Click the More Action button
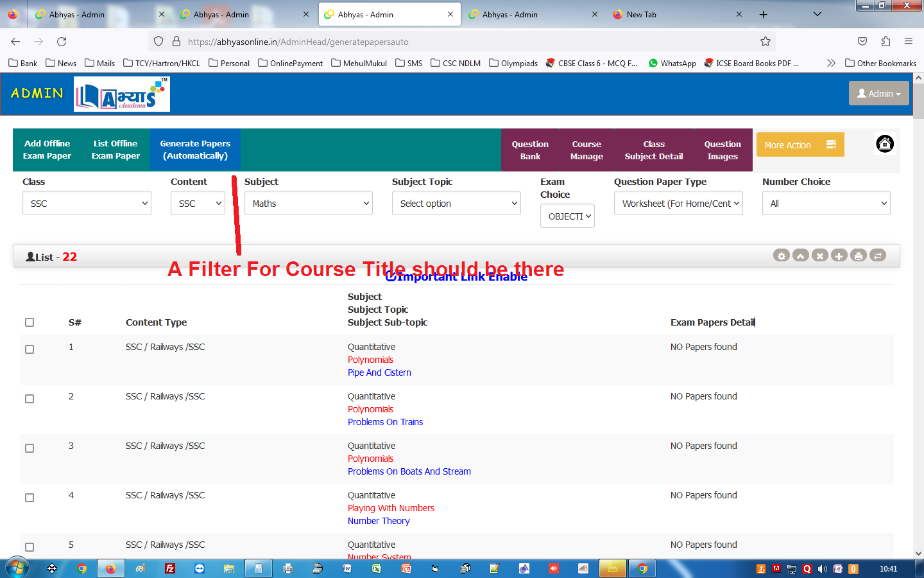The image size is (924, 578). click(x=800, y=145)
